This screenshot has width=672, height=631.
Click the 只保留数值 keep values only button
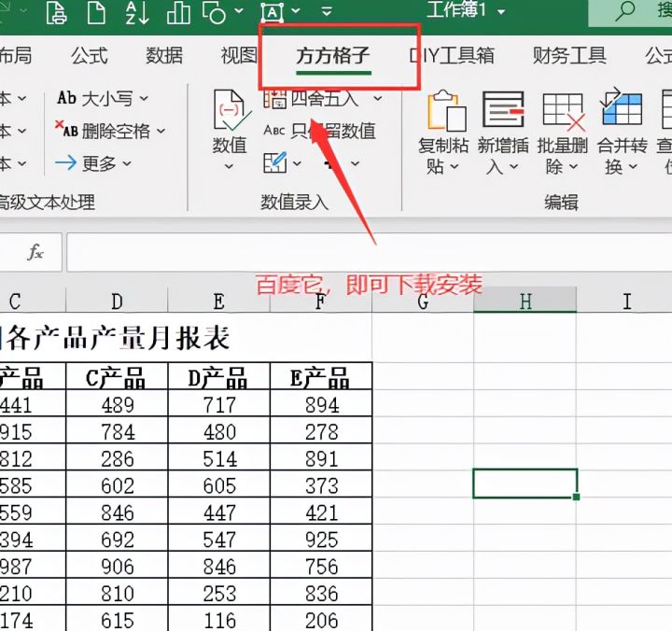[320, 131]
